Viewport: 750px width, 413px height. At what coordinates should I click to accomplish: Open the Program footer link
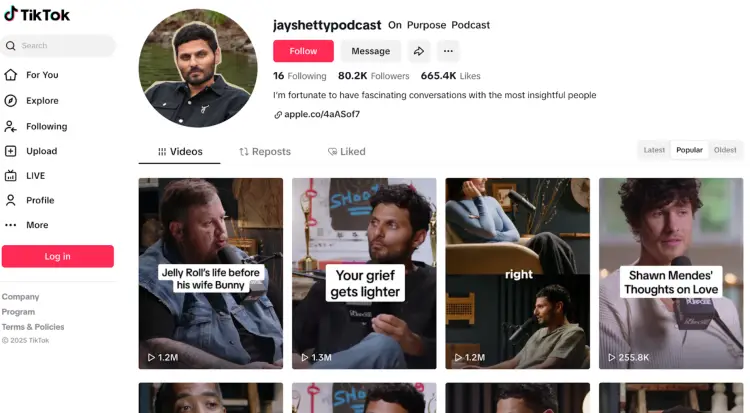point(18,312)
